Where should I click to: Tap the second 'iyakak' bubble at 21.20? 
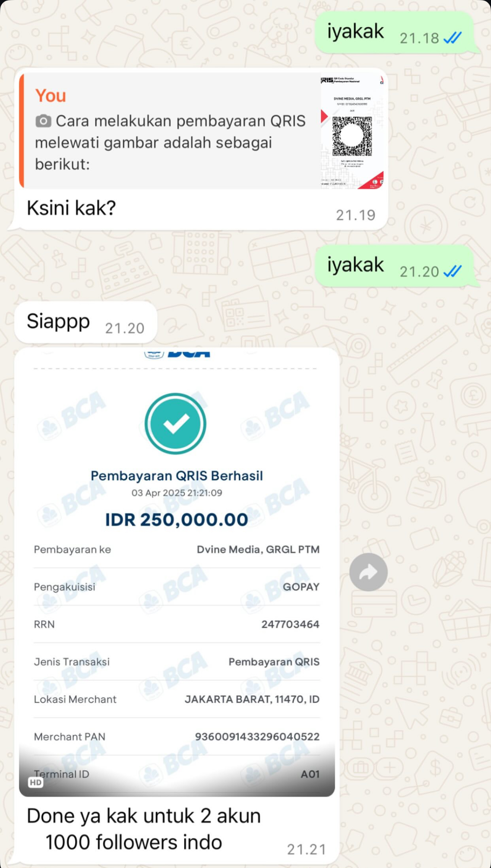(x=394, y=266)
